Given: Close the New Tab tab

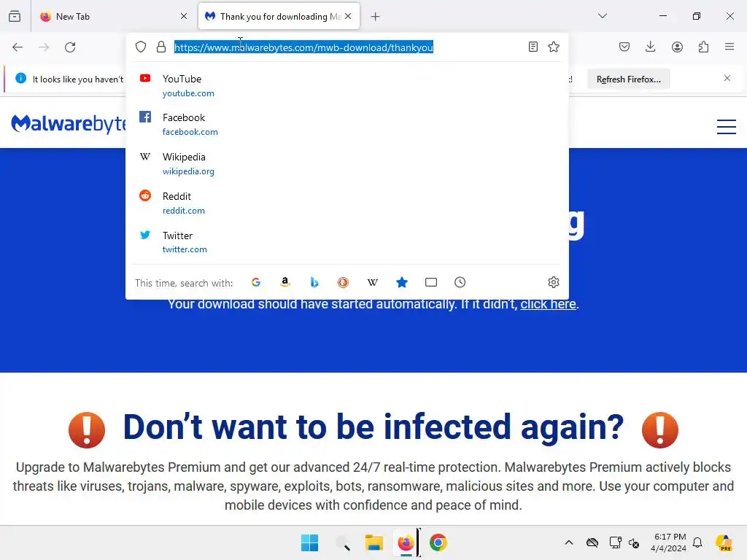Looking at the screenshot, I should [184, 16].
